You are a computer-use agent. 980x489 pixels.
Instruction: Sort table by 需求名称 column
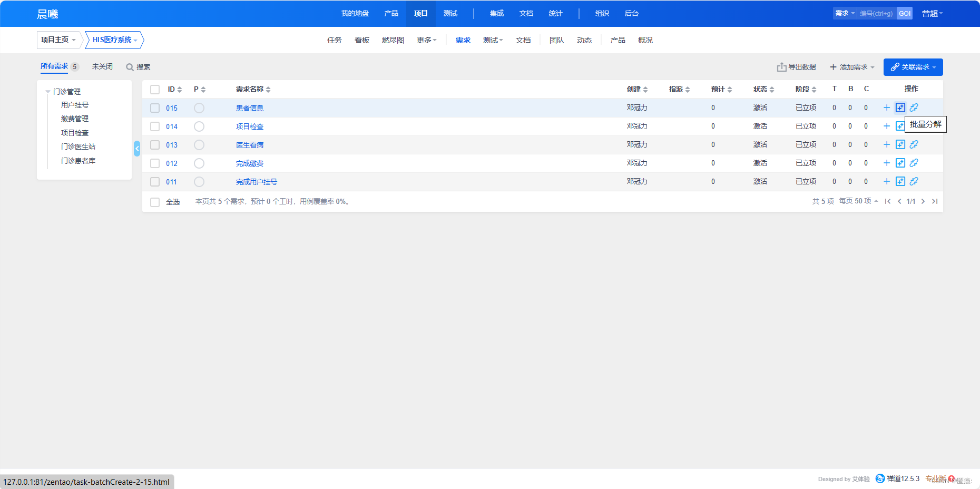pyautogui.click(x=253, y=89)
